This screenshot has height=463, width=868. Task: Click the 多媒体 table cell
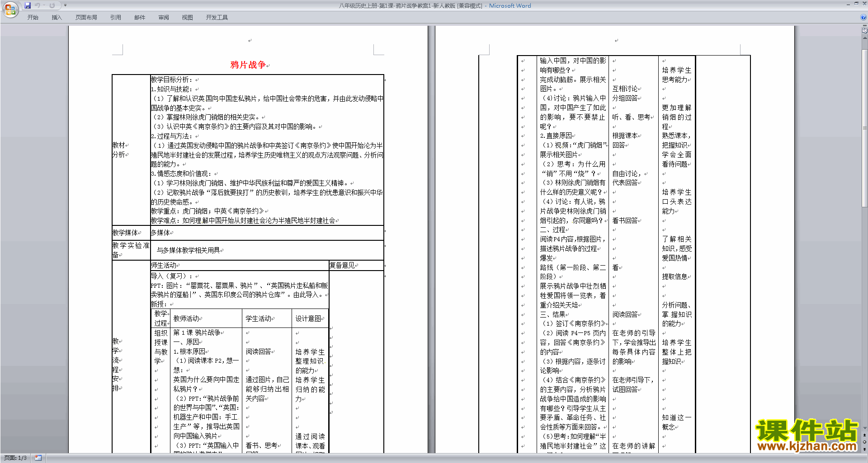[267, 233]
